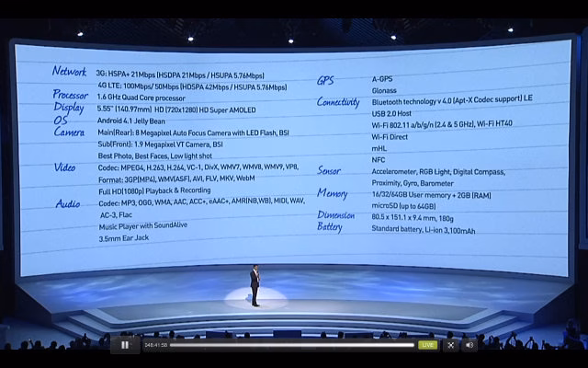Click 'Bluetooth technology v 4.0' line
The height and width of the screenshot is (368, 588).
point(452,100)
